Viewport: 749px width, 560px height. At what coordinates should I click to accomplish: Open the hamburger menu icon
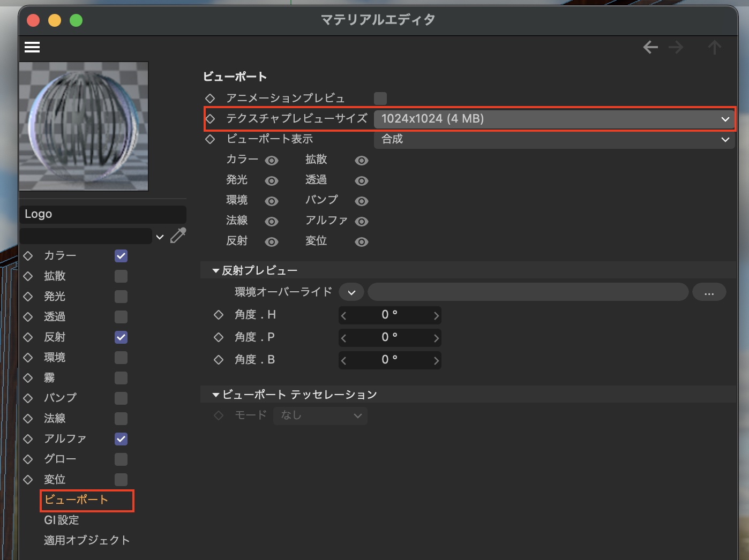[x=32, y=47]
